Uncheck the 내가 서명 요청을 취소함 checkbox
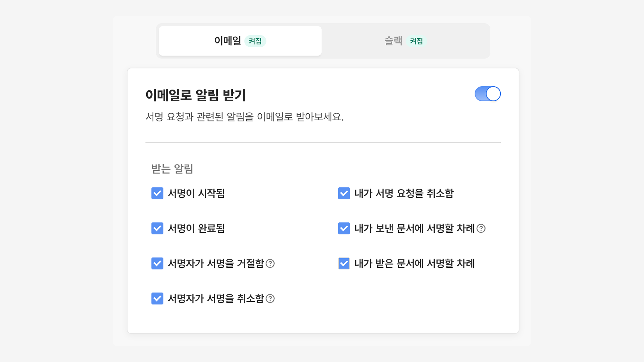 344,193
